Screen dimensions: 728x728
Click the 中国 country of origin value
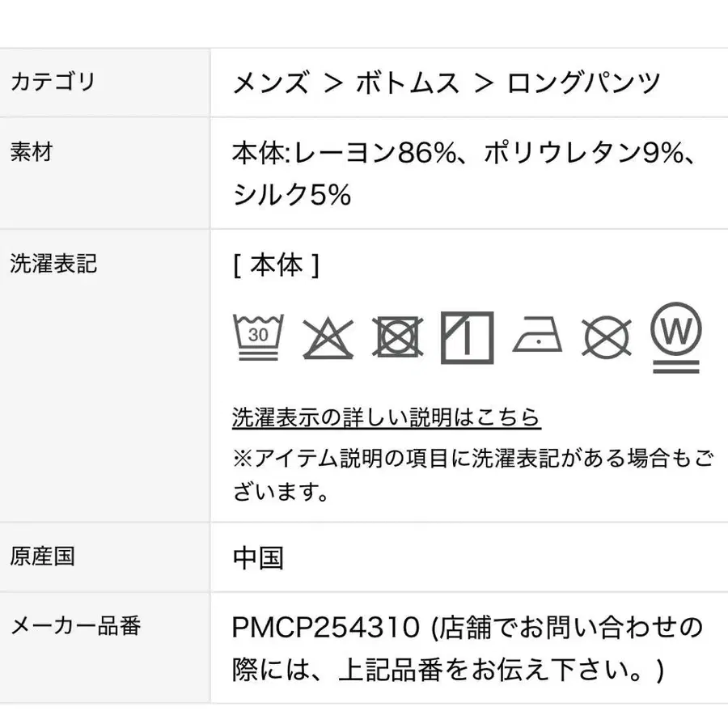pyautogui.click(x=258, y=557)
